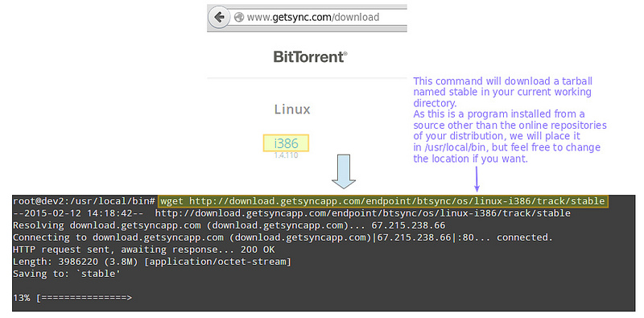Click the 2015-02-12 timestamp line

click(x=291, y=213)
